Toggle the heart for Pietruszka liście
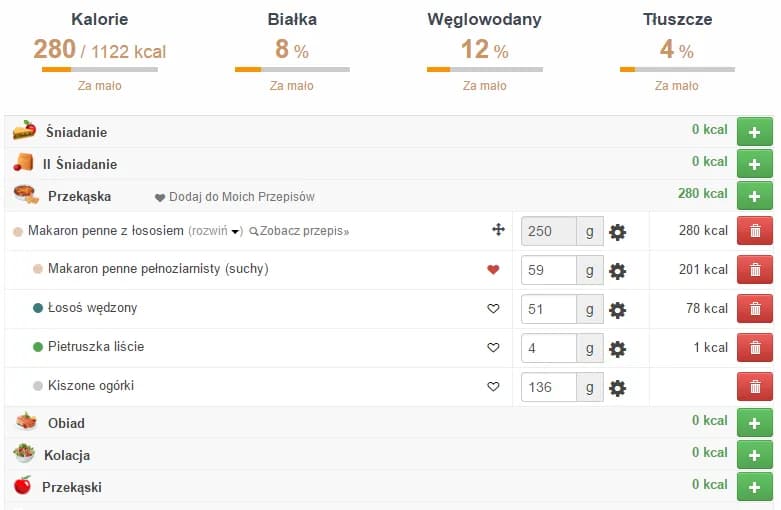 tap(493, 348)
